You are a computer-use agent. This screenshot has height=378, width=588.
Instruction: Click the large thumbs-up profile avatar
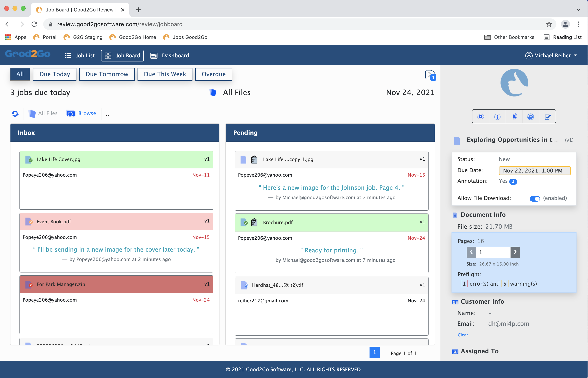pos(514,83)
